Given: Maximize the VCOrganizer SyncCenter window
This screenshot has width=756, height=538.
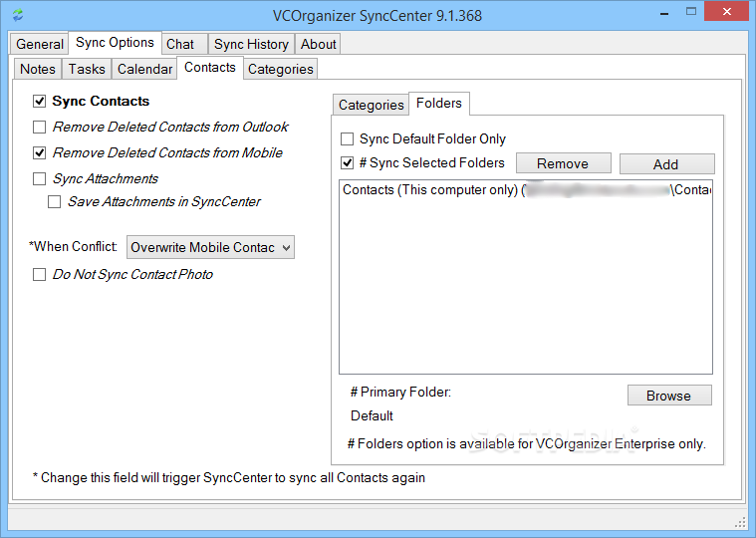Looking at the screenshot, I should pyautogui.click(x=691, y=12).
